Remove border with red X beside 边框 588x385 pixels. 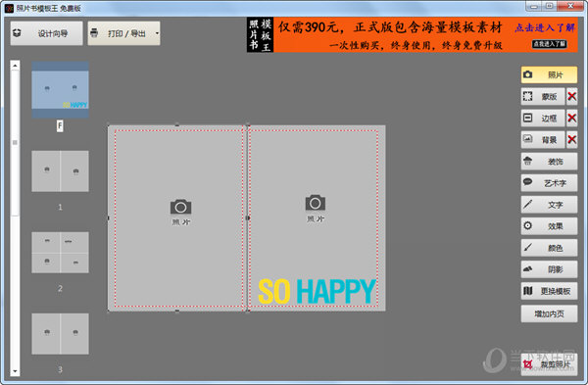pyautogui.click(x=572, y=119)
